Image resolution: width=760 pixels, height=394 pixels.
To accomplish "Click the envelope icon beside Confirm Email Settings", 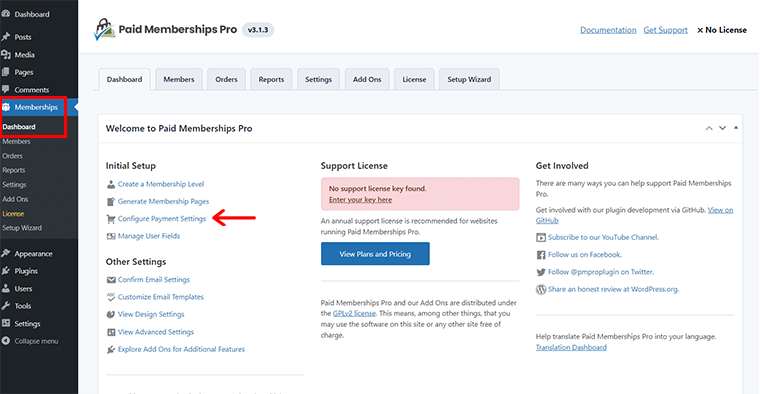I will click(111, 280).
